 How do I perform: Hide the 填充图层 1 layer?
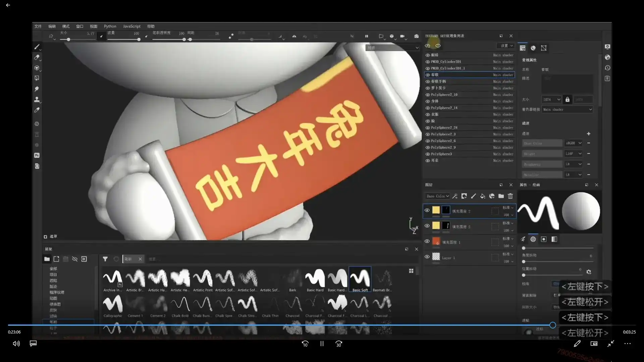(x=427, y=241)
